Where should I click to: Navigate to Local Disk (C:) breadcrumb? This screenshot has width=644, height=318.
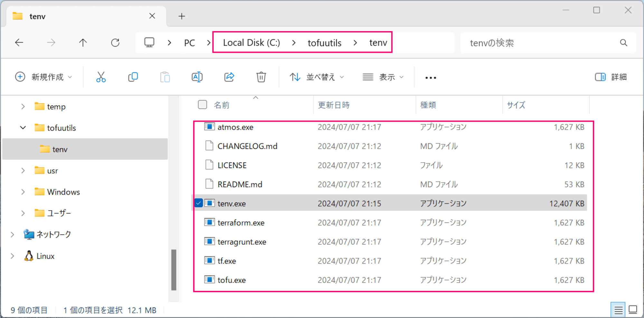[x=251, y=43]
